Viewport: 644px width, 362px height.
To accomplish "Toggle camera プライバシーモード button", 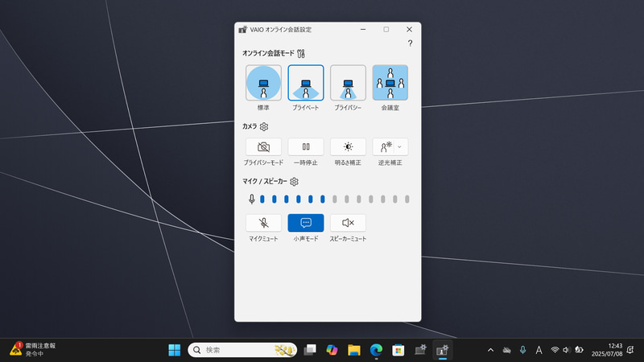I will click(263, 147).
